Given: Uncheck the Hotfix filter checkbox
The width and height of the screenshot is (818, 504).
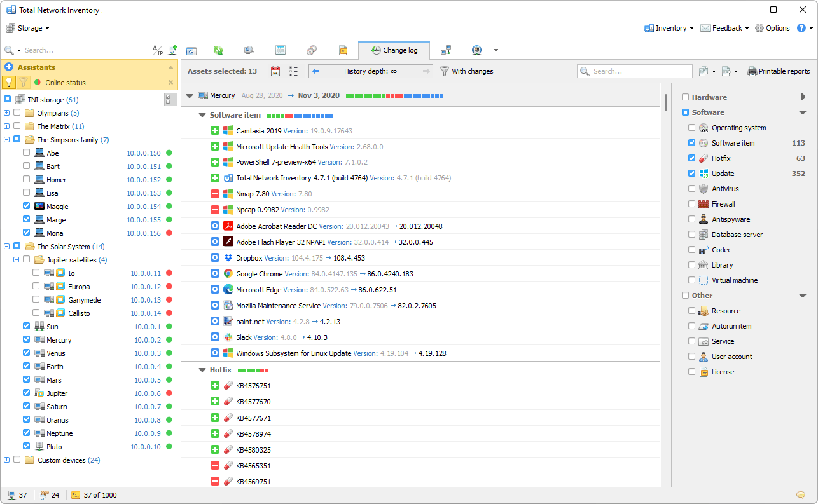Looking at the screenshot, I should [692, 158].
